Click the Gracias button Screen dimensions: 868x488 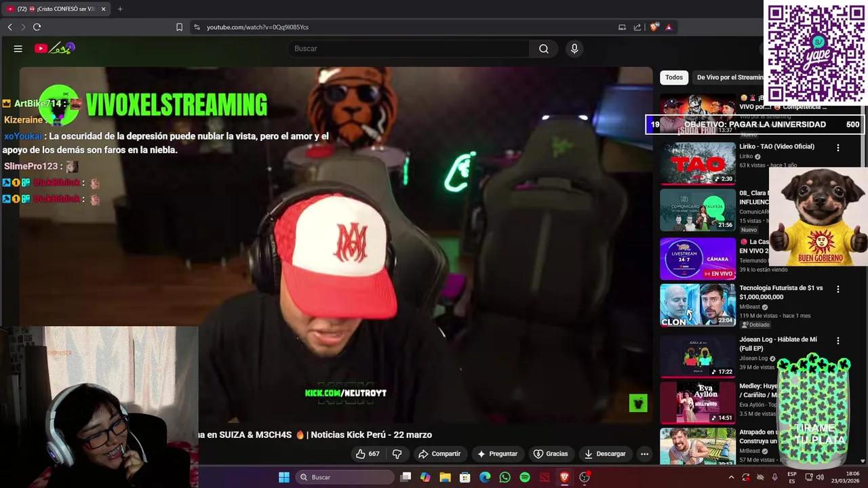point(550,454)
